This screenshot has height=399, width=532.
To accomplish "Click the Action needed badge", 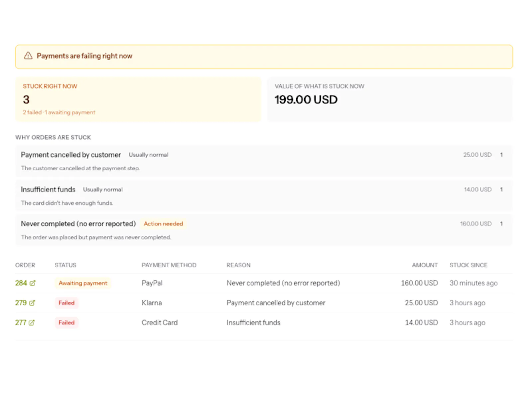I will [x=163, y=224].
